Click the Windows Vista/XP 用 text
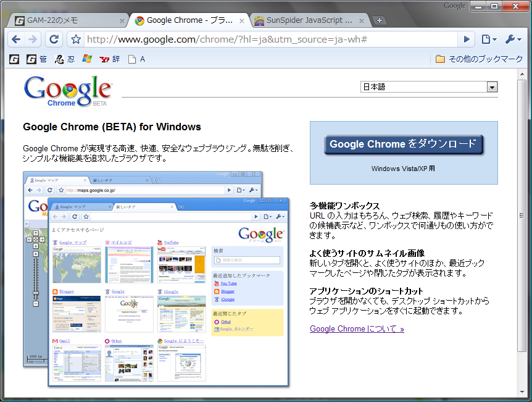 (x=403, y=169)
